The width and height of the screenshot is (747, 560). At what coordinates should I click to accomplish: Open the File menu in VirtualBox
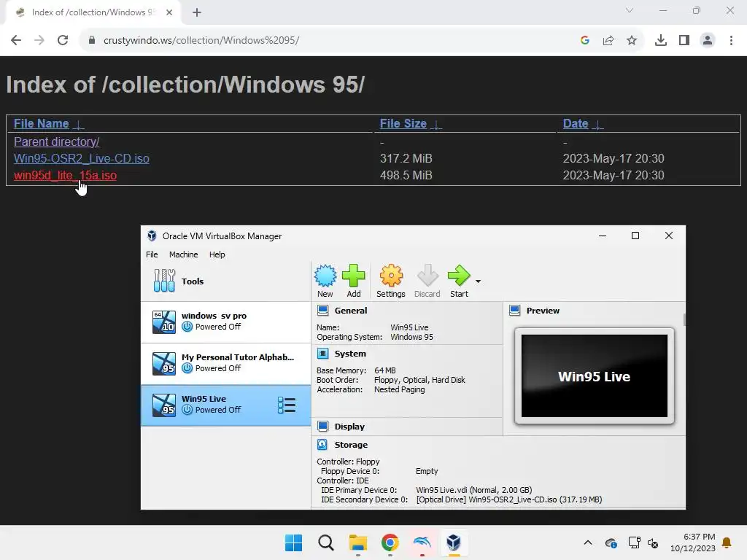[x=152, y=254]
